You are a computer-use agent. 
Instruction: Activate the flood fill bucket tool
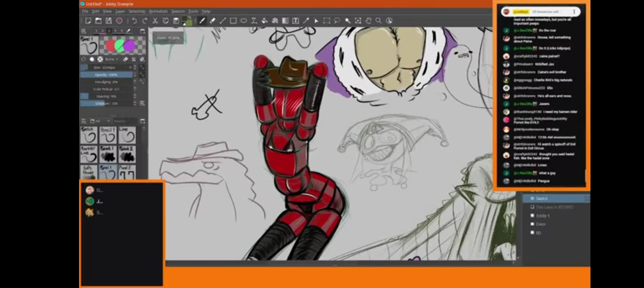point(264,21)
